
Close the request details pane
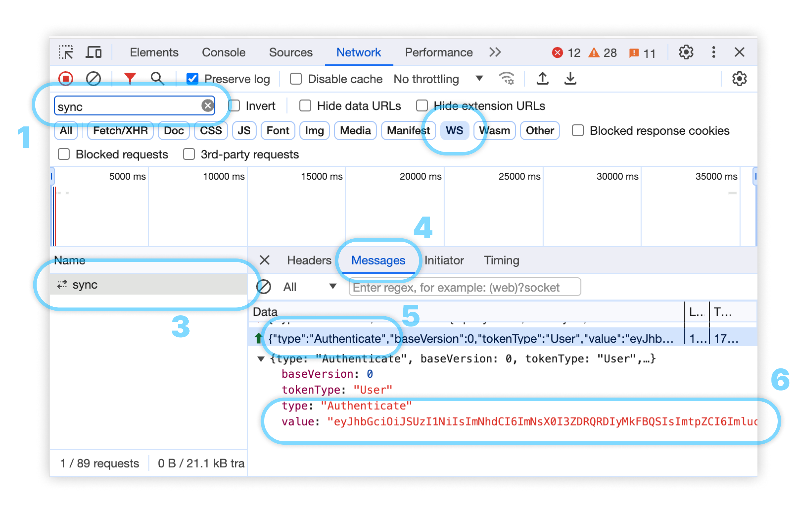(265, 260)
